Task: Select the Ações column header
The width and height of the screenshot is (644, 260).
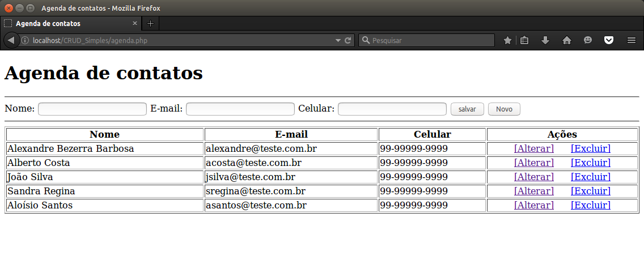Action: [562, 134]
